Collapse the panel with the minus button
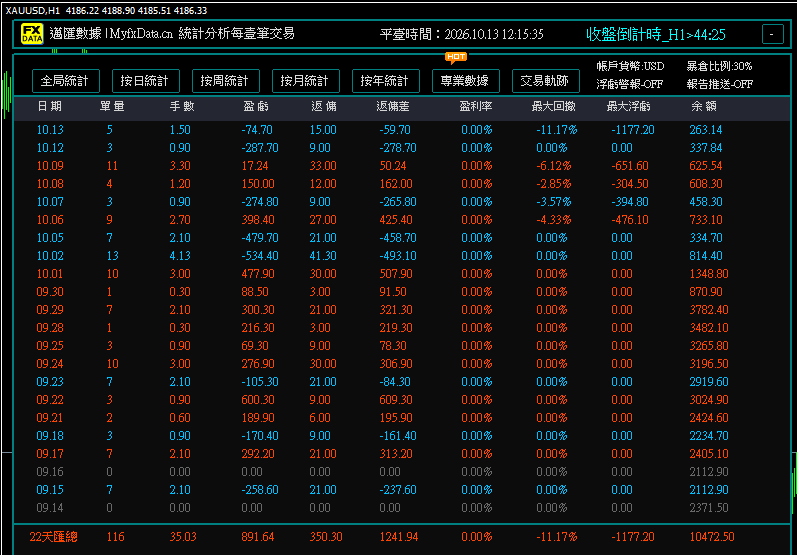797x555 pixels. pos(773,35)
